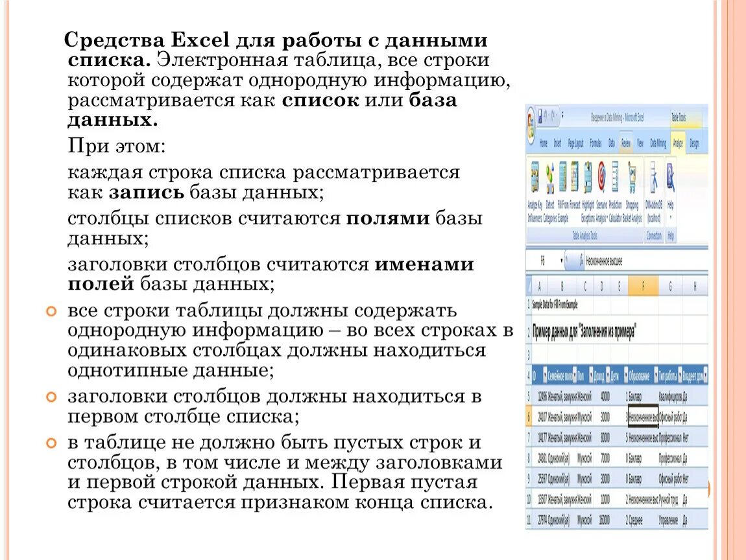Run Shopping Basket Analysis

click(x=632, y=192)
